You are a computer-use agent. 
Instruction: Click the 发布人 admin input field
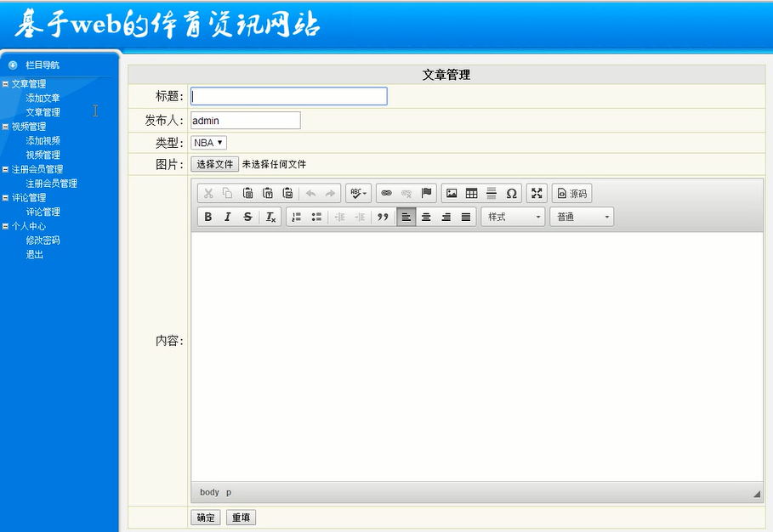(x=246, y=120)
